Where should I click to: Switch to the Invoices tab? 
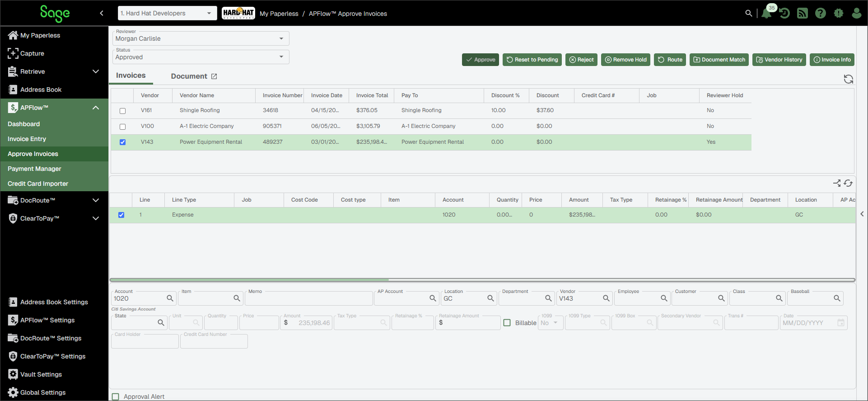[131, 75]
